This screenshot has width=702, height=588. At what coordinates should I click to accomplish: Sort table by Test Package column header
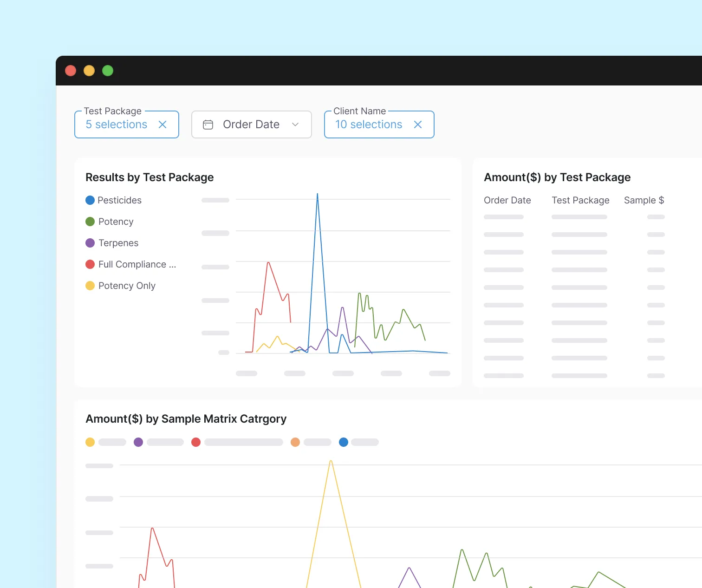pos(580,200)
